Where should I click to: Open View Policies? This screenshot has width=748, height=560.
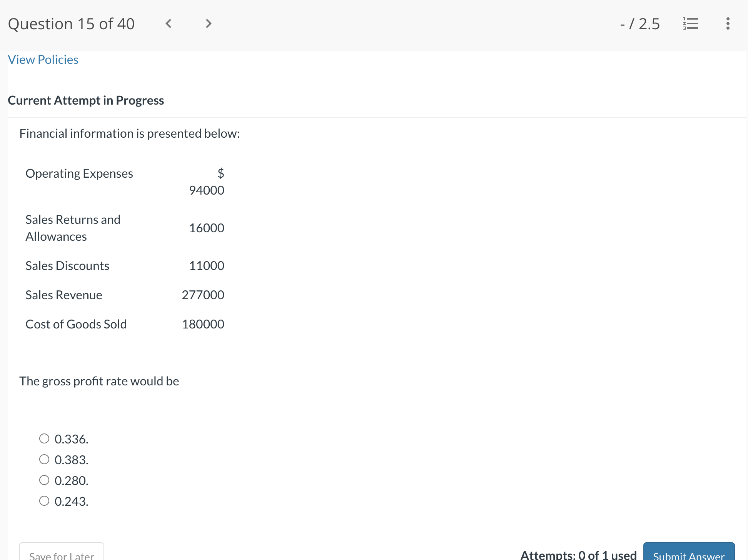pyautogui.click(x=43, y=59)
